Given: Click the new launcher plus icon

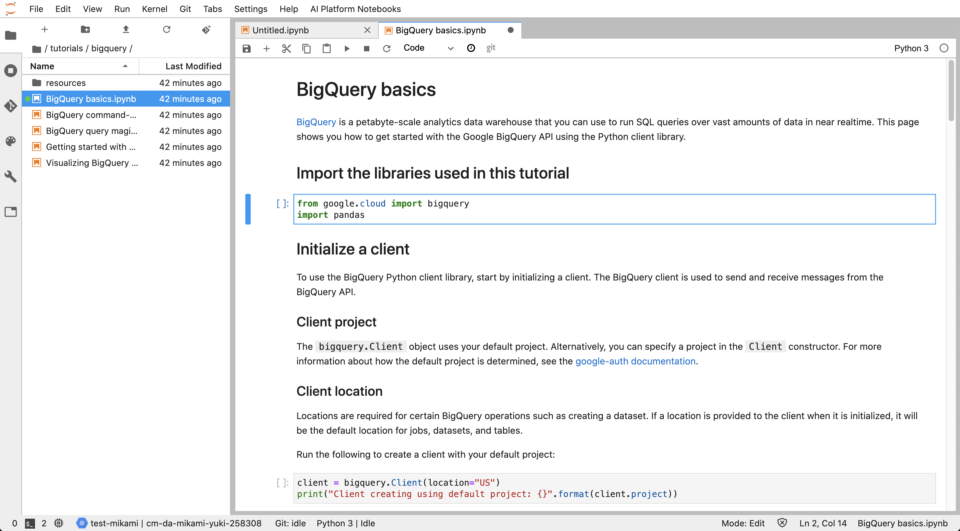Looking at the screenshot, I should point(44,29).
